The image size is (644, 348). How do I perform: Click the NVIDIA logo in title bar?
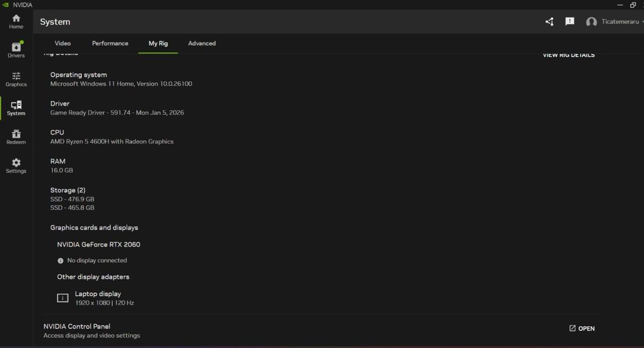coord(5,5)
